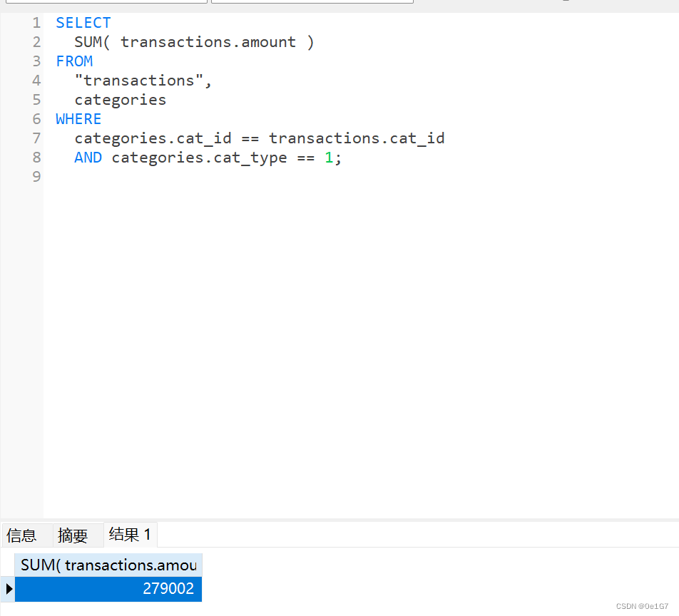Click the FROM keyword on line 3
The image size is (679, 616).
74,61
